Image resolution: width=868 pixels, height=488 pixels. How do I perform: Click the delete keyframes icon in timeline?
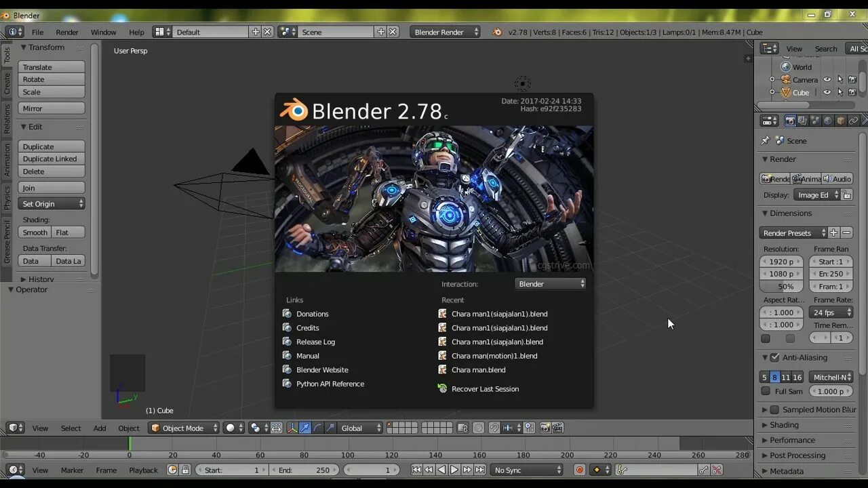click(717, 470)
